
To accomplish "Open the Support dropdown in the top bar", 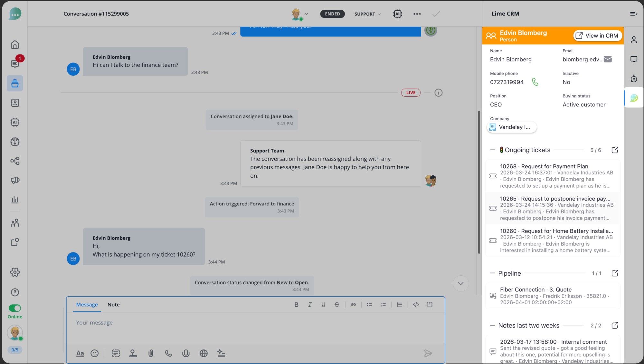I will click(x=367, y=14).
